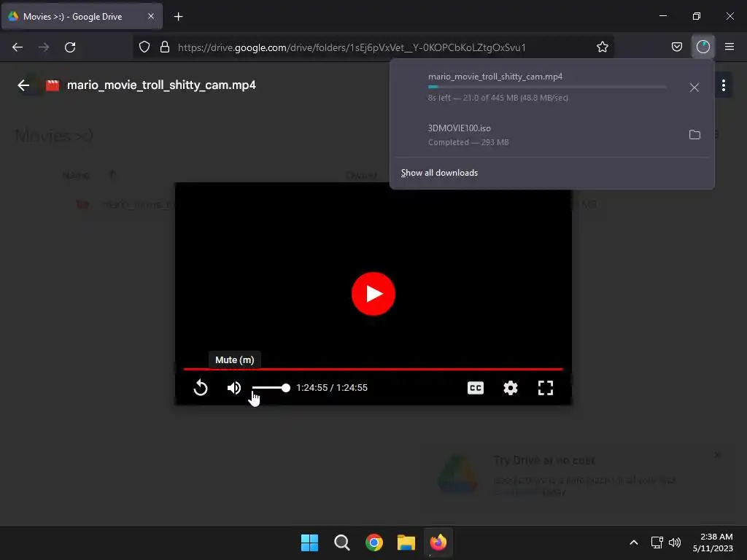Minimize the Firefox window
This screenshot has width=747, height=560.
tap(662, 16)
